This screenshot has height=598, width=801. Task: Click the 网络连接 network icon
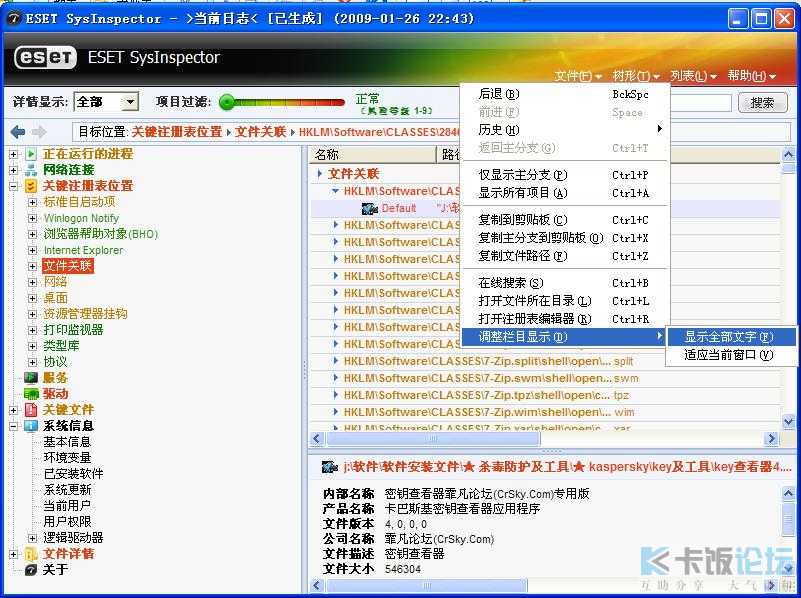(31, 170)
